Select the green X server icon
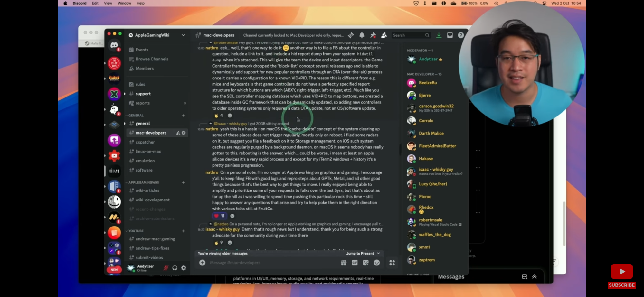The width and height of the screenshot is (644, 297). [x=114, y=94]
